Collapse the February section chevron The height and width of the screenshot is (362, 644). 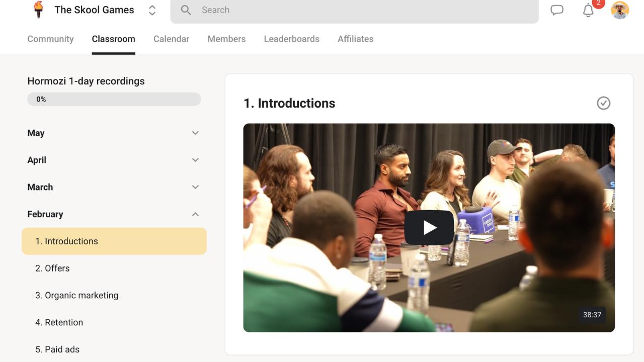(195, 214)
